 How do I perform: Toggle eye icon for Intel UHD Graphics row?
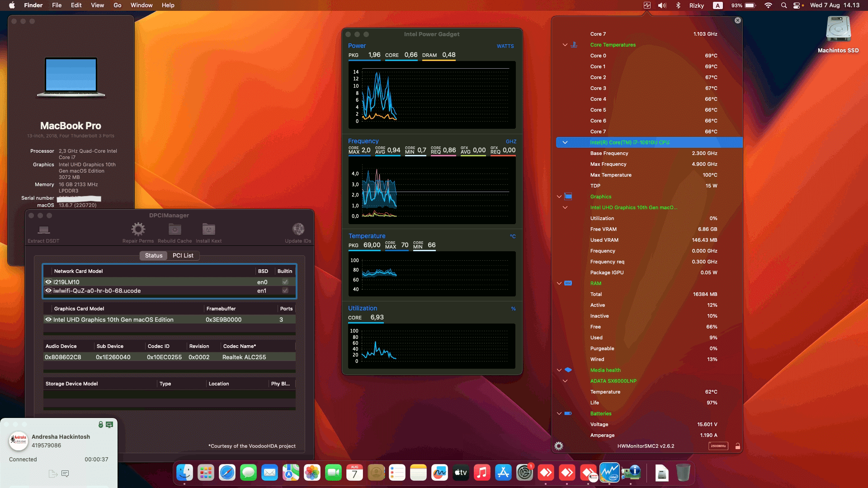48,319
